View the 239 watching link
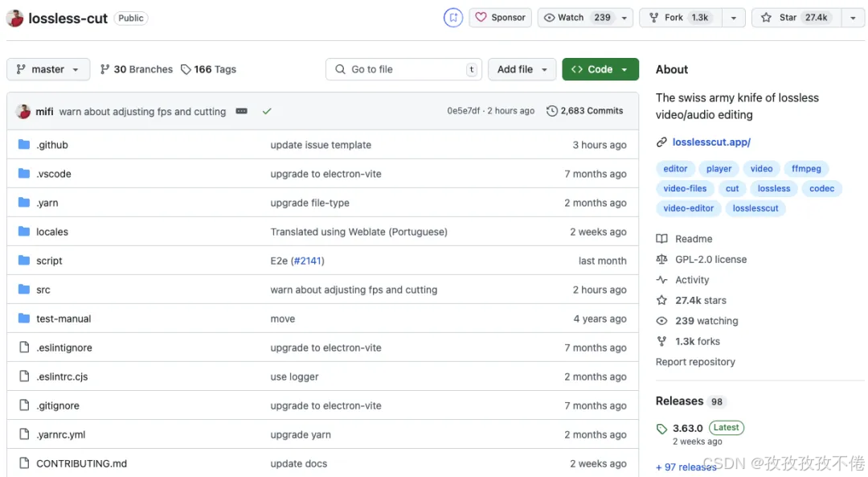The image size is (868, 477). [697, 321]
